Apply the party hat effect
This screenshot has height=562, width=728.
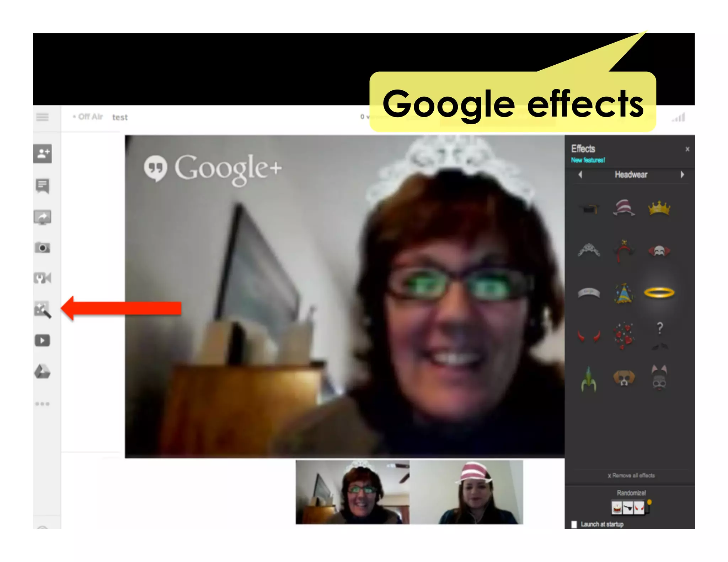(x=623, y=293)
